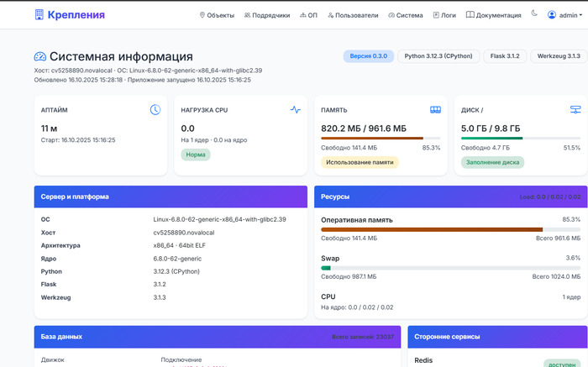
Task: Select Система in the top navigation
Action: click(407, 15)
